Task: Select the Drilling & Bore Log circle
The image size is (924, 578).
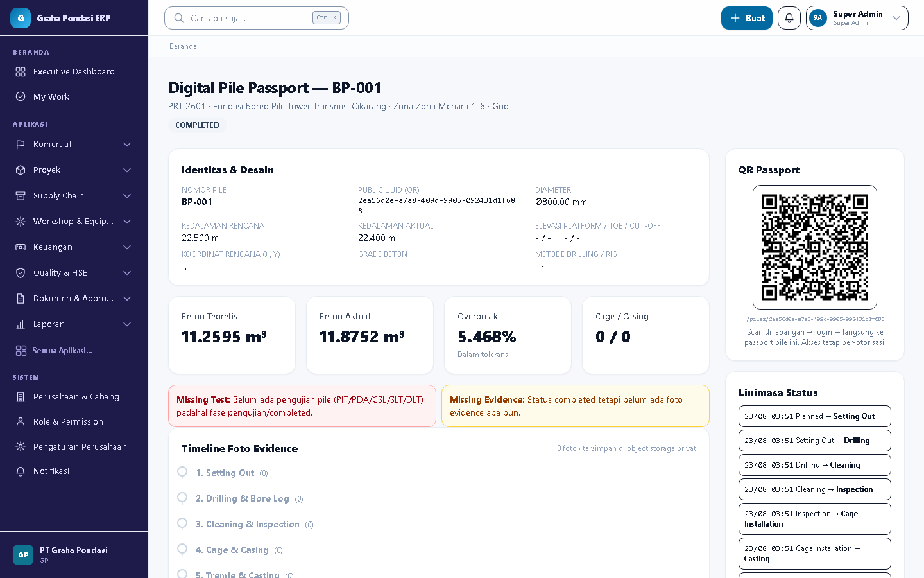Action: (182, 498)
